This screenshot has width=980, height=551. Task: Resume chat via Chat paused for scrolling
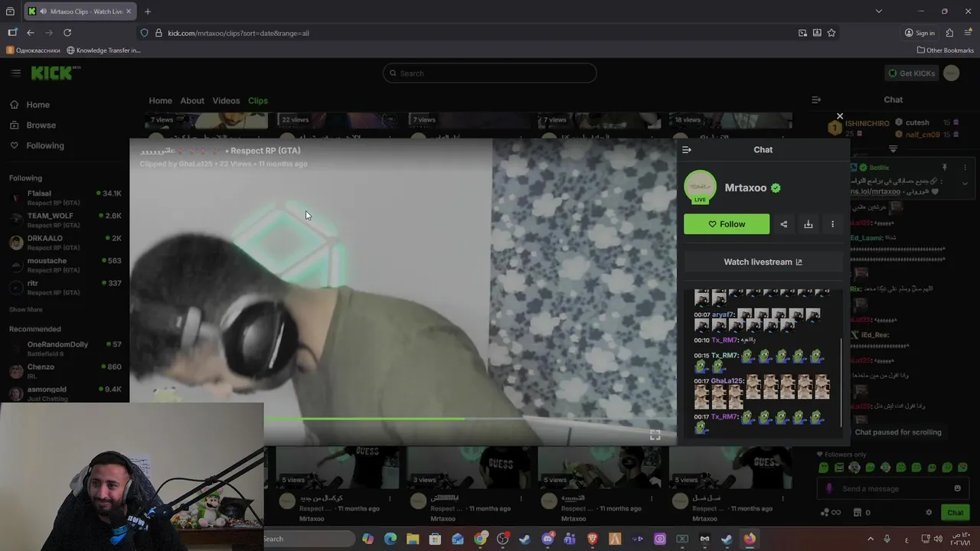pos(898,432)
